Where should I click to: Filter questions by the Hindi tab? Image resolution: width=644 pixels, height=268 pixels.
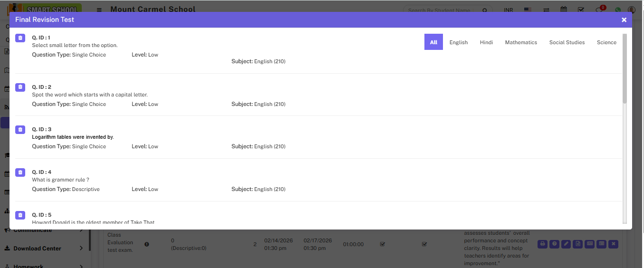pyautogui.click(x=486, y=42)
